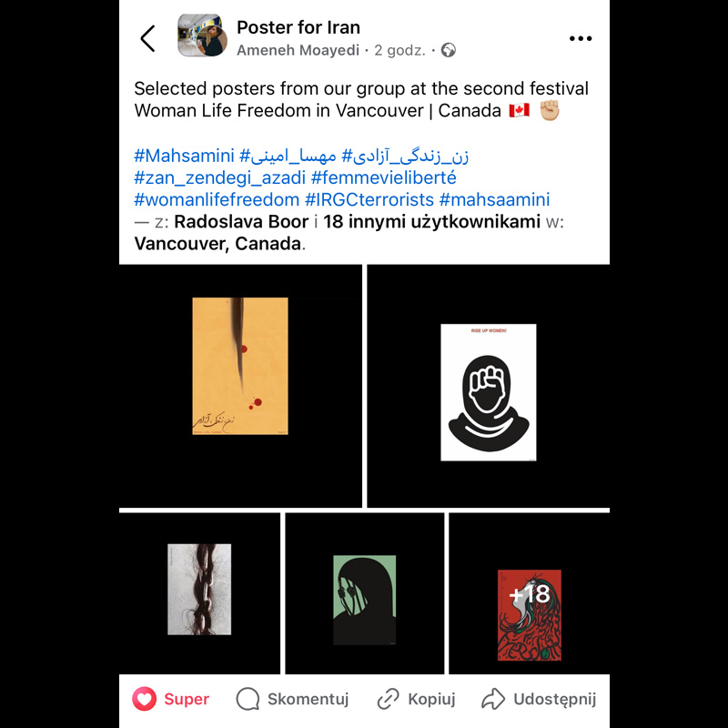728x728 pixels.
Task: Open the #womanlifefreedom hashtag
Action: [217, 199]
